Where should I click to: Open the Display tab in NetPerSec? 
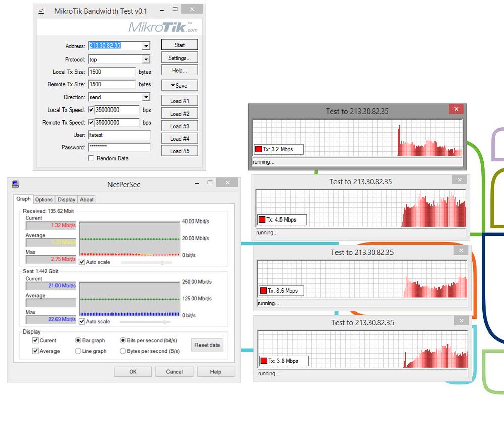click(x=66, y=200)
